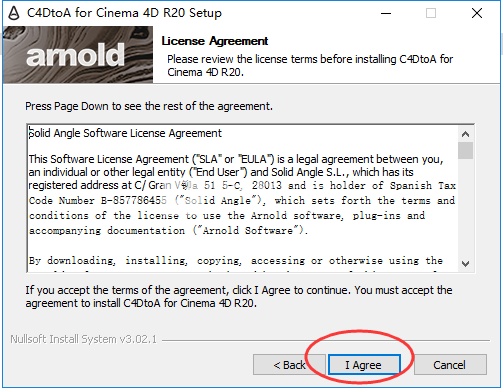
Task: Click the window title C4DtoA for Cinema 4D R20 Setup
Action: (x=124, y=13)
